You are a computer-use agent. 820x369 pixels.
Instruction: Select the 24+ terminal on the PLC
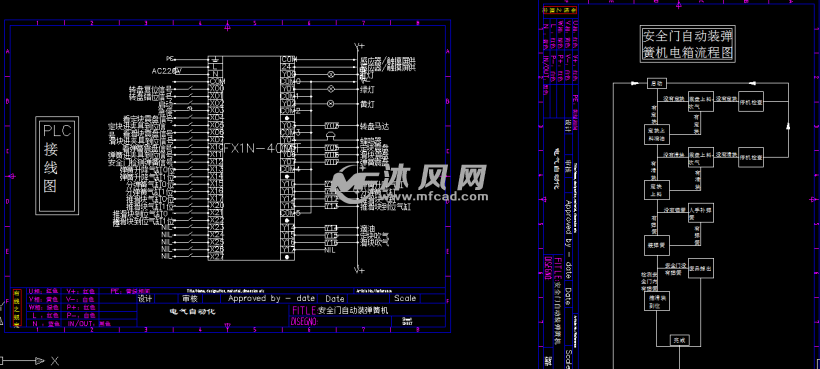(x=289, y=66)
